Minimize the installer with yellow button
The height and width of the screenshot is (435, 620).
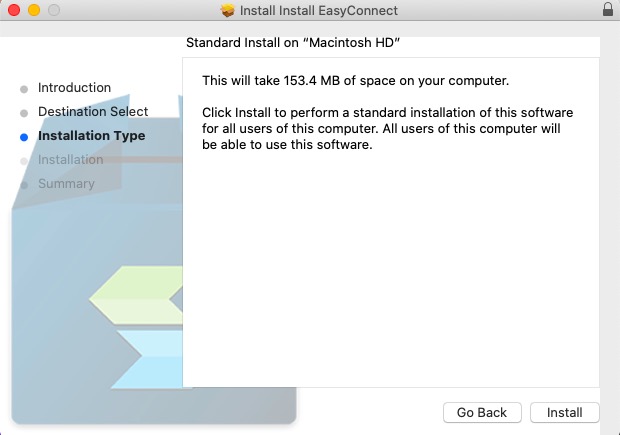[x=34, y=10]
